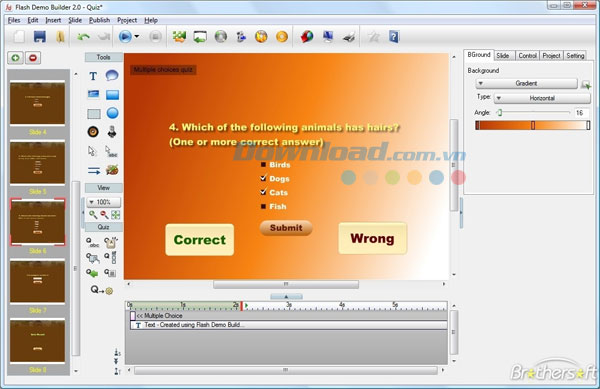Screen dimensions: 600x389
Task: Uncheck the Dogs checkbox
Action: pos(263,178)
